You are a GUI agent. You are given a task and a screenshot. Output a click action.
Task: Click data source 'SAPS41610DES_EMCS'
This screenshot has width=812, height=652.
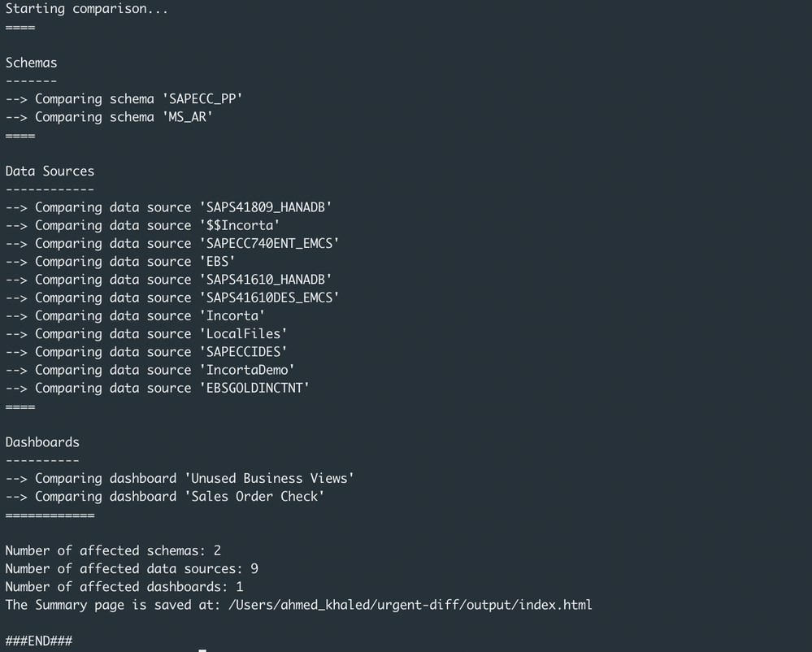point(268,298)
